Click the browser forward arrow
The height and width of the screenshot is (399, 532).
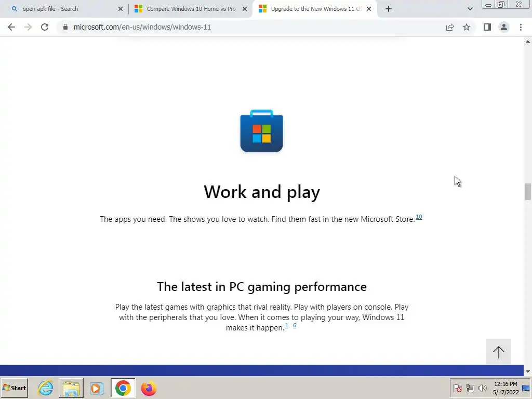[x=28, y=27]
